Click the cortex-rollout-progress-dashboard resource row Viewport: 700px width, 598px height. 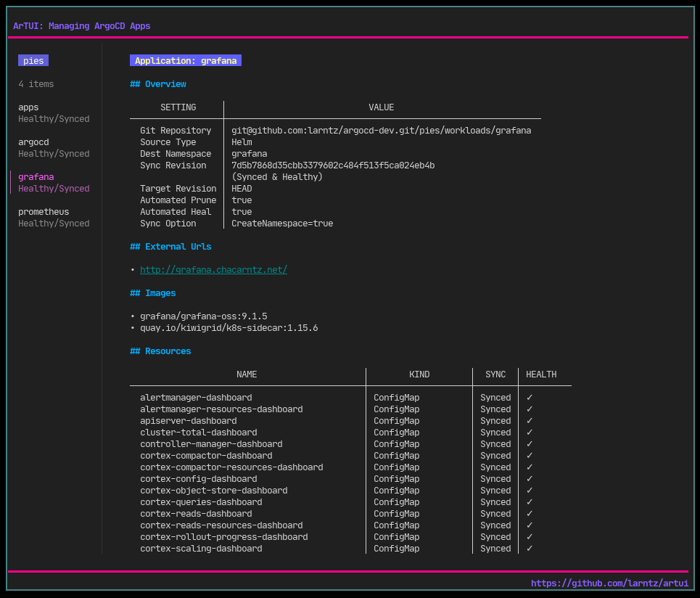pyautogui.click(x=350, y=537)
